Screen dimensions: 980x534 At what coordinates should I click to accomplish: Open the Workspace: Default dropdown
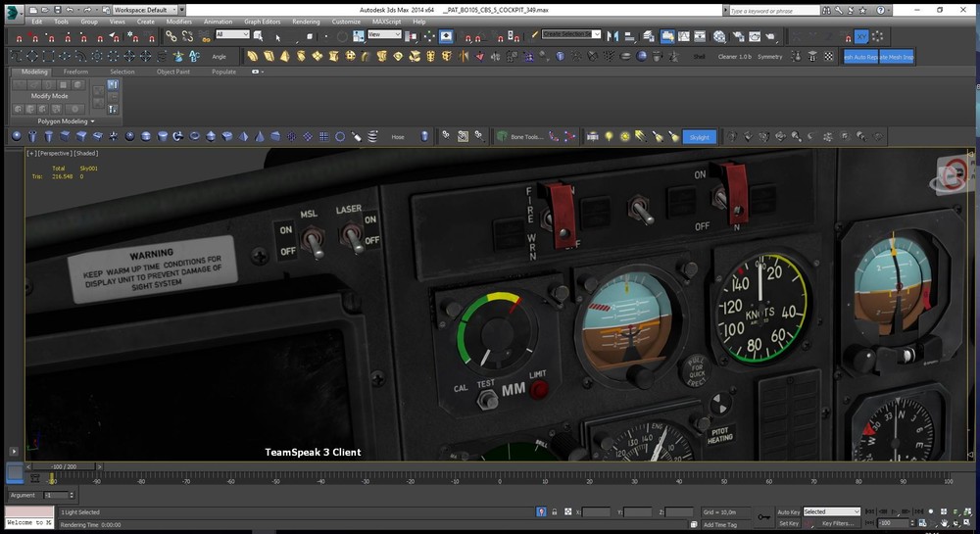click(143, 9)
